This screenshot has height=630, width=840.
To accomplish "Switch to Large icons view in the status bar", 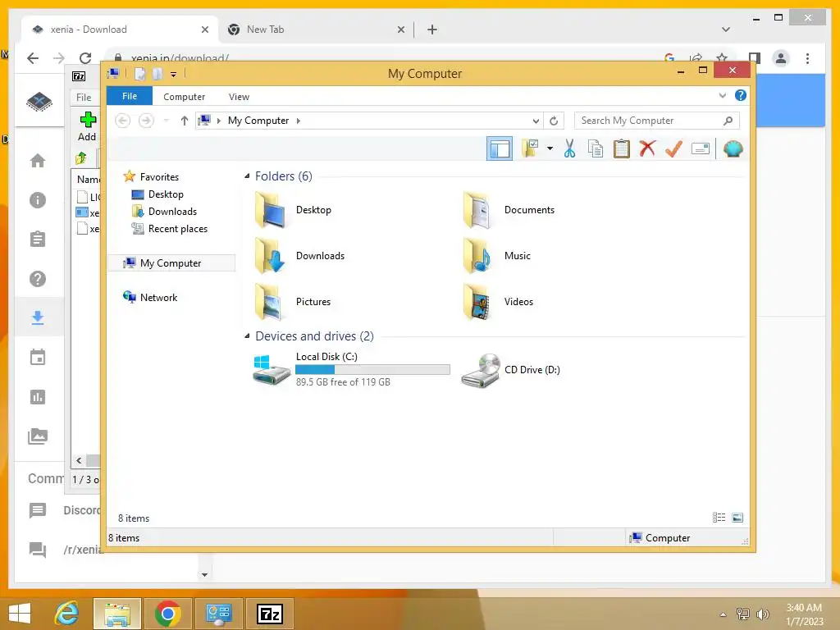I will 737,518.
